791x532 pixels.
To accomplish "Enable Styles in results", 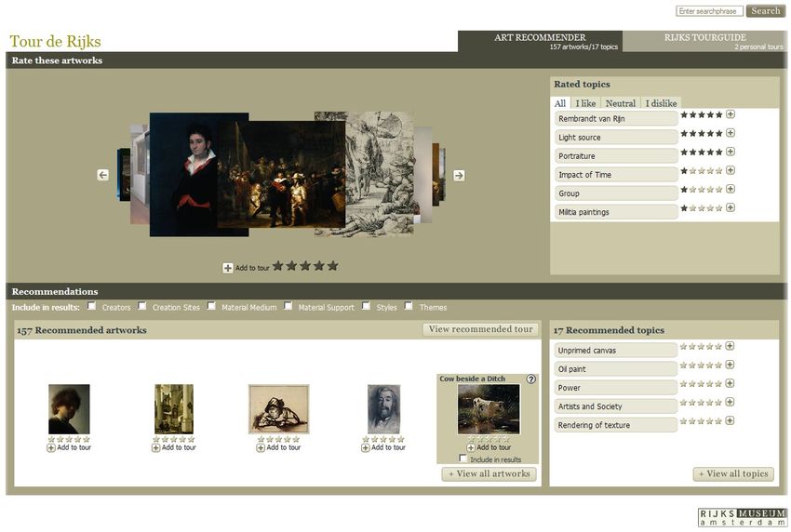I will pos(366,306).
